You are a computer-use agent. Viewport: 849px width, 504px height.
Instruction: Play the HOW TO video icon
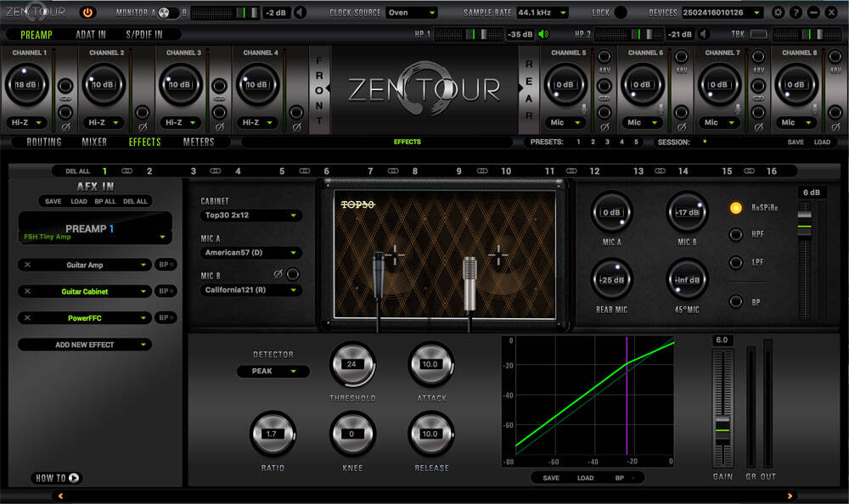[74, 478]
